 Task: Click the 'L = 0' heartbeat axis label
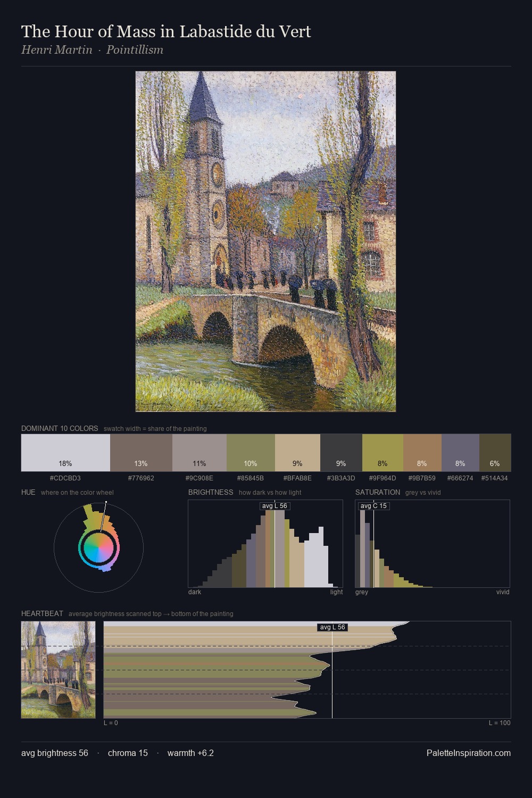point(111,722)
